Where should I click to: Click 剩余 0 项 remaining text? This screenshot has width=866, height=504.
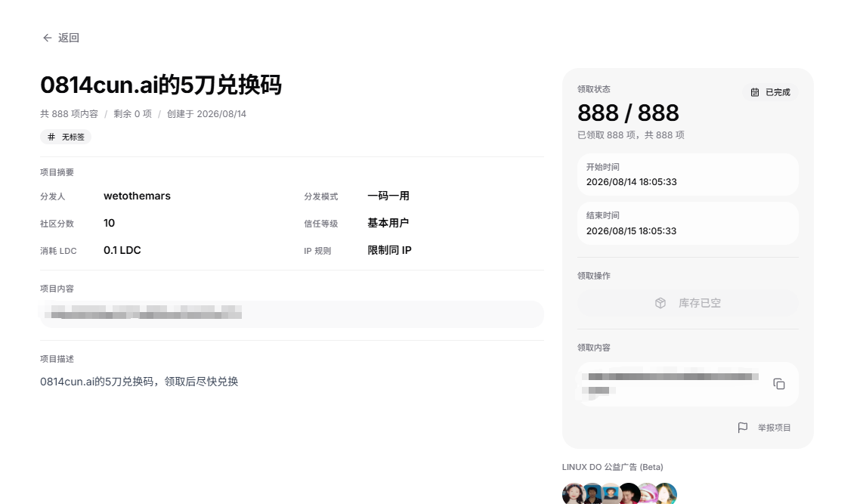(x=132, y=113)
